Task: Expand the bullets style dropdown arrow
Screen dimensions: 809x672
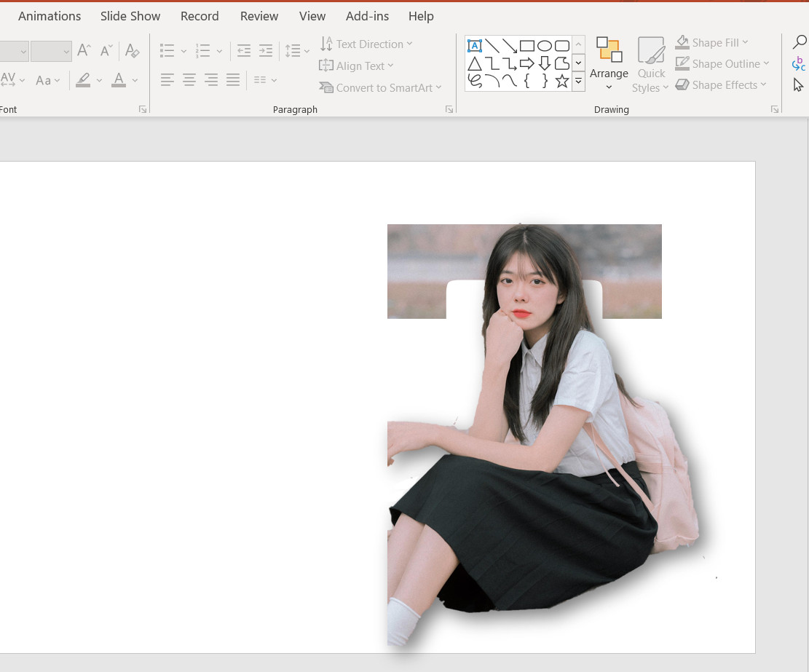Action: pos(183,51)
